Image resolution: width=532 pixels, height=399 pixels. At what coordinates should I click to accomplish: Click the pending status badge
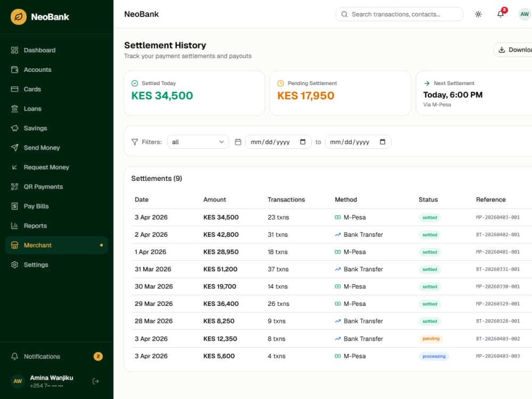click(x=431, y=338)
